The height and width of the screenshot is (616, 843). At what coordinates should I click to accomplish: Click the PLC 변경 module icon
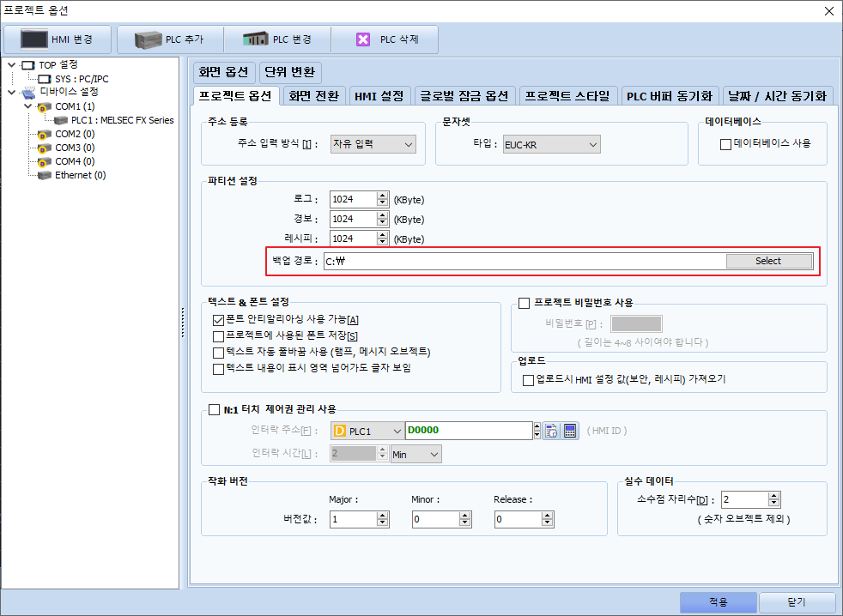click(x=255, y=39)
